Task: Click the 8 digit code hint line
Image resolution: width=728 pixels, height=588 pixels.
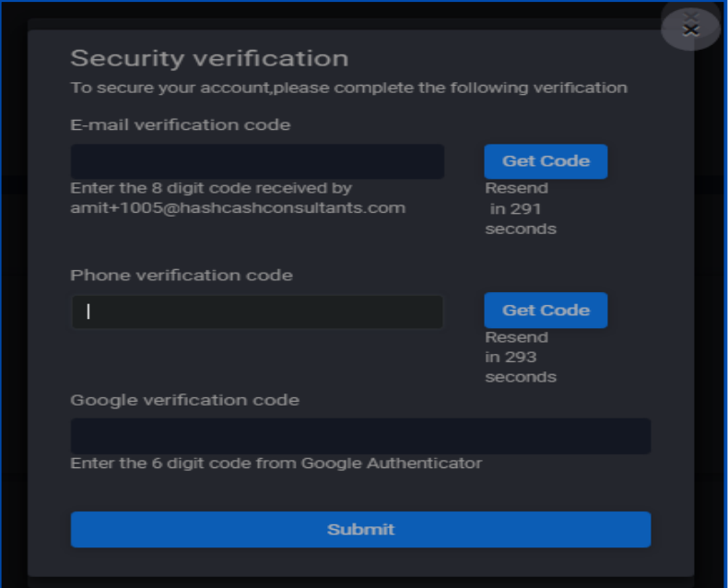Action: pyautogui.click(x=211, y=188)
